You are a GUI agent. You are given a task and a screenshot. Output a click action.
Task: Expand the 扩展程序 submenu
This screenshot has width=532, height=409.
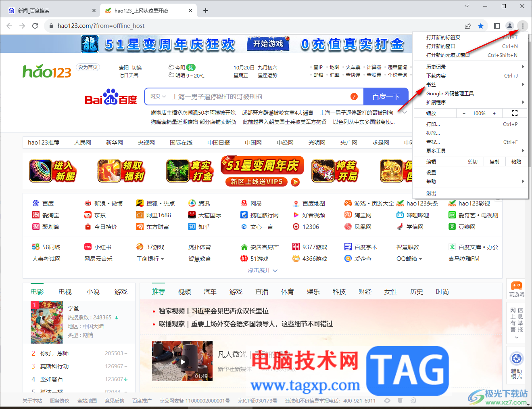click(x=471, y=102)
